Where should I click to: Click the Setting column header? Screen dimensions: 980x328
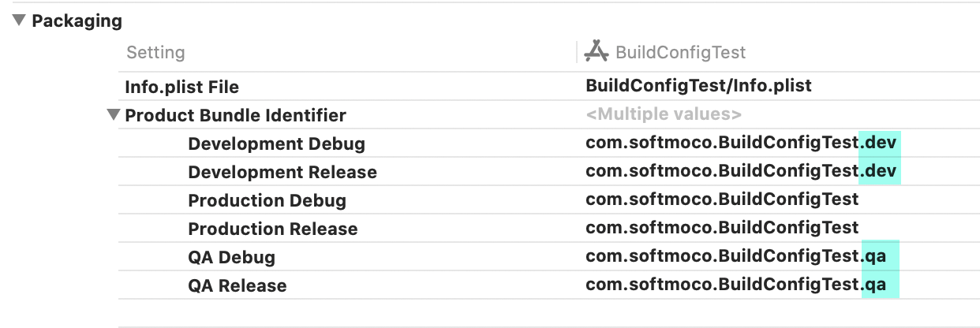click(x=155, y=53)
